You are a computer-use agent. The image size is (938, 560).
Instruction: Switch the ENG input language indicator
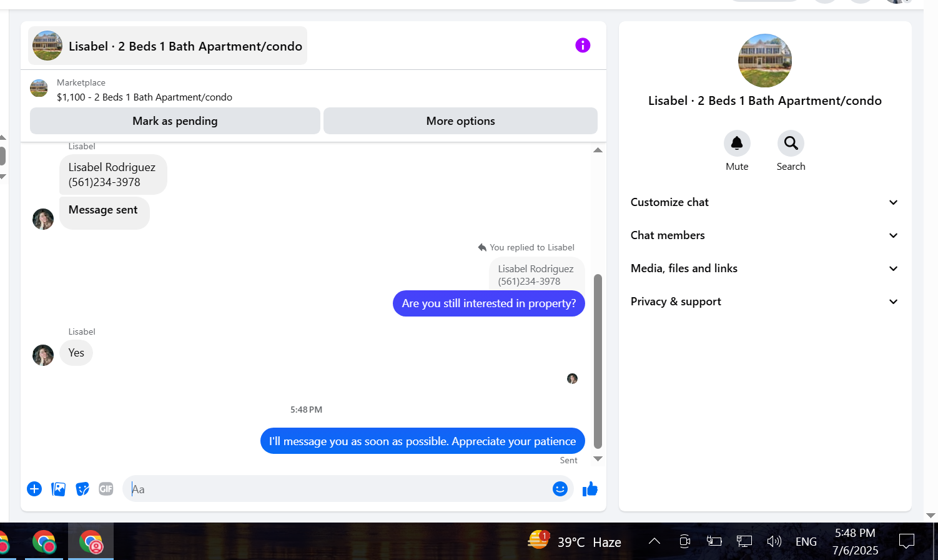(x=806, y=542)
